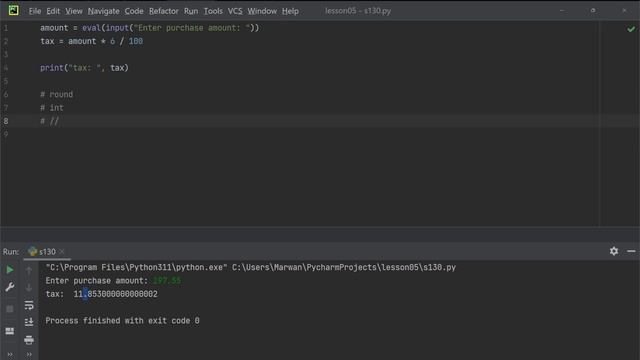Click line number 1 in the gutter

(6, 28)
